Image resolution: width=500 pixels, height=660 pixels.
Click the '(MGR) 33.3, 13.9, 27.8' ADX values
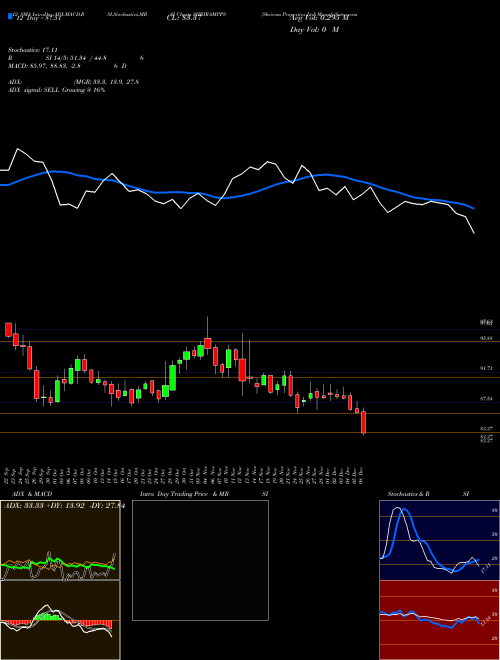coord(106,82)
